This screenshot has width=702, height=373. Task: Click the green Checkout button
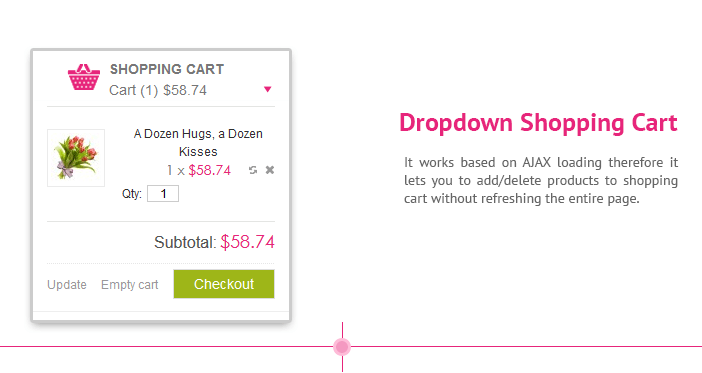(224, 284)
